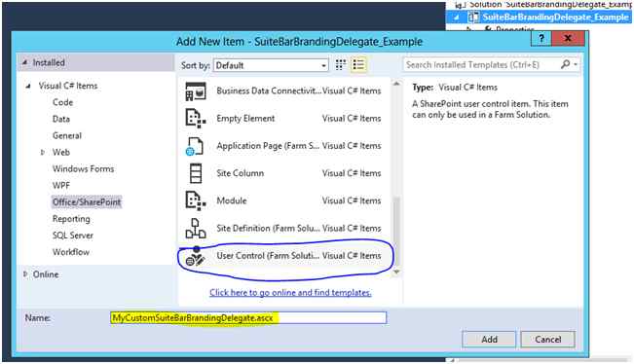
Task: Collapse the Installed section
Action: coord(25,62)
